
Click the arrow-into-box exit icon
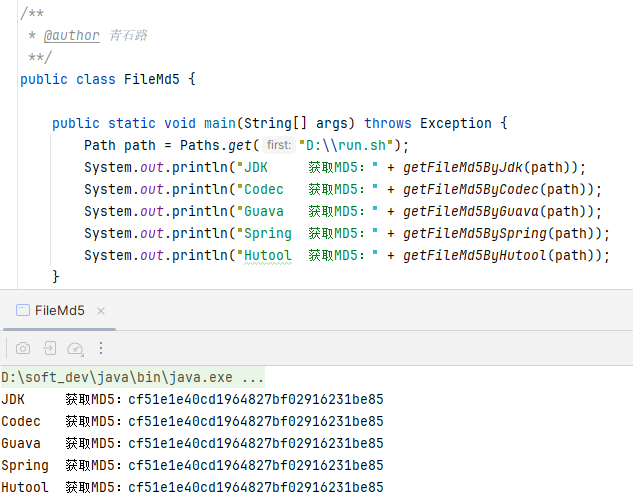pyautogui.click(x=48, y=348)
